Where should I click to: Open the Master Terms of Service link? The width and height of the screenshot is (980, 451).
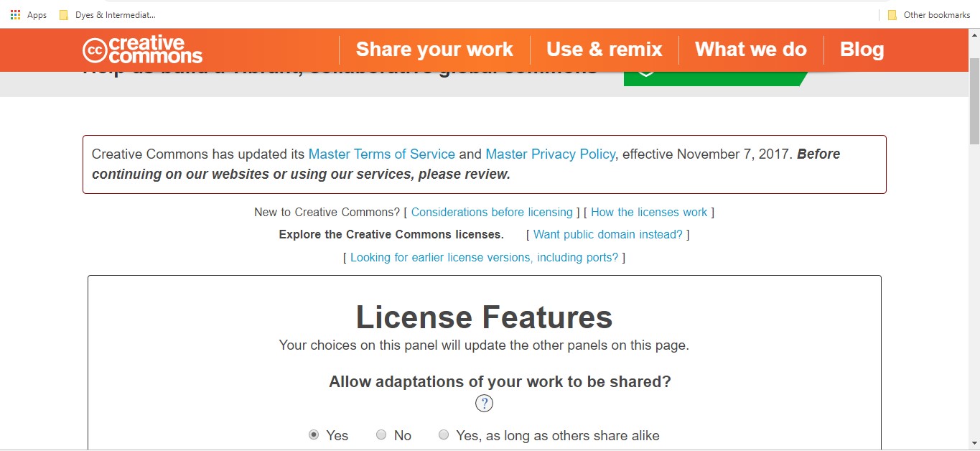[x=381, y=154]
